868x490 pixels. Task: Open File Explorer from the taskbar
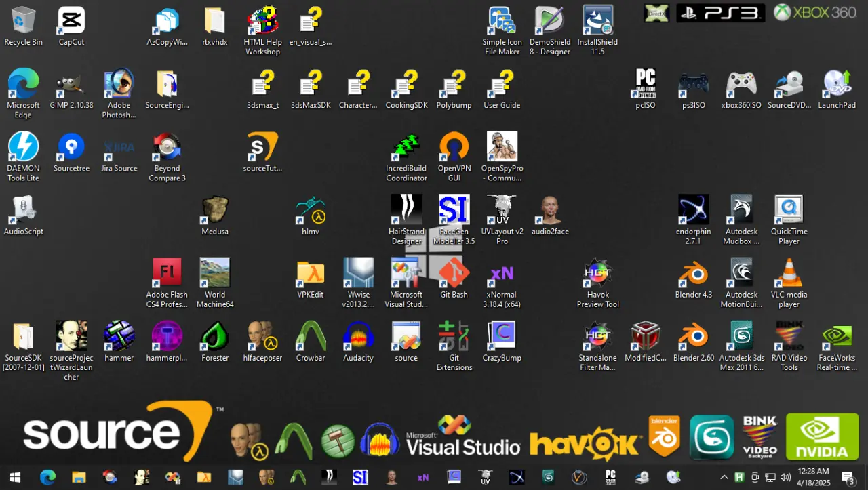pyautogui.click(x=79, y=477)
